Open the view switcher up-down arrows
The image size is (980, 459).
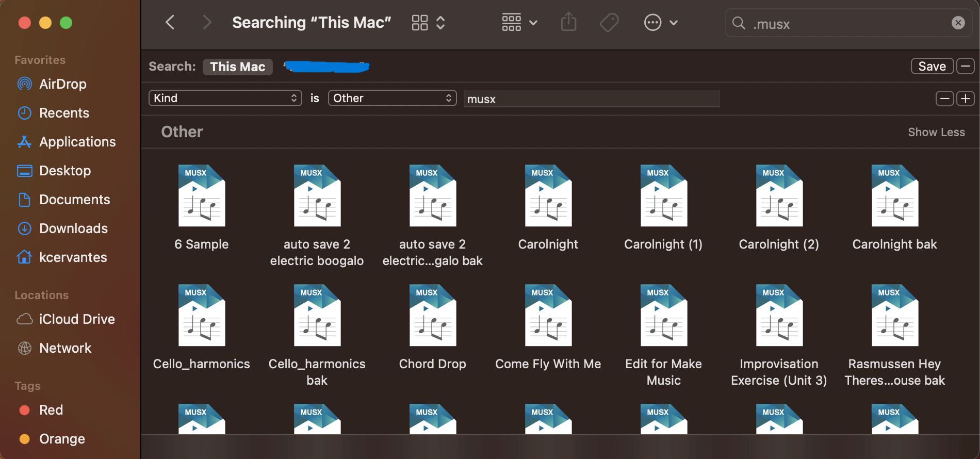pos(440,23)
